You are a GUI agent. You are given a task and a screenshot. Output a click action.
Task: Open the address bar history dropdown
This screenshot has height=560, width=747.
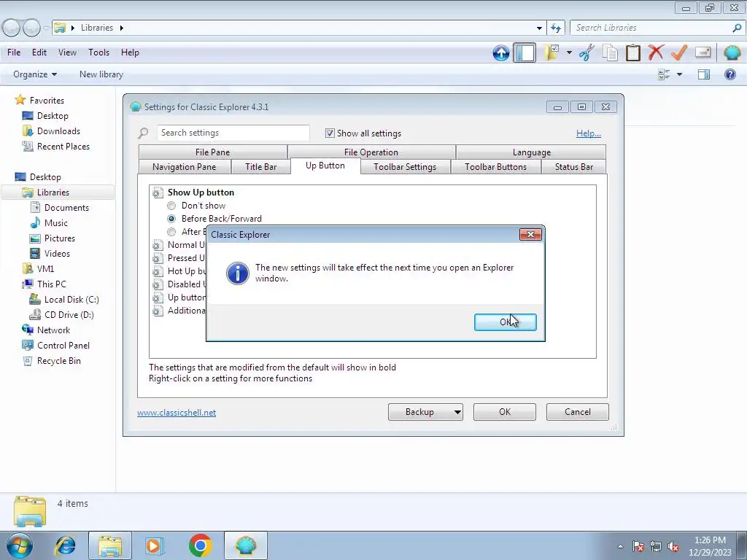click(539, 28)
